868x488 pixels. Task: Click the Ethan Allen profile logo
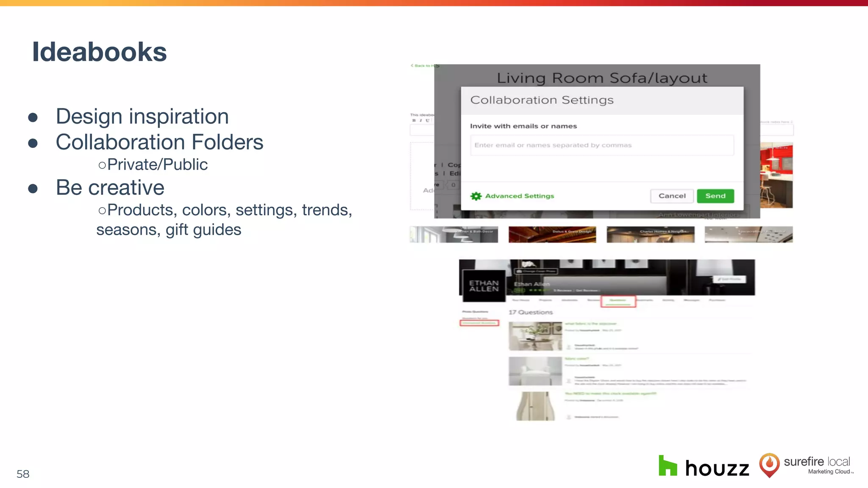pos(484,286)
